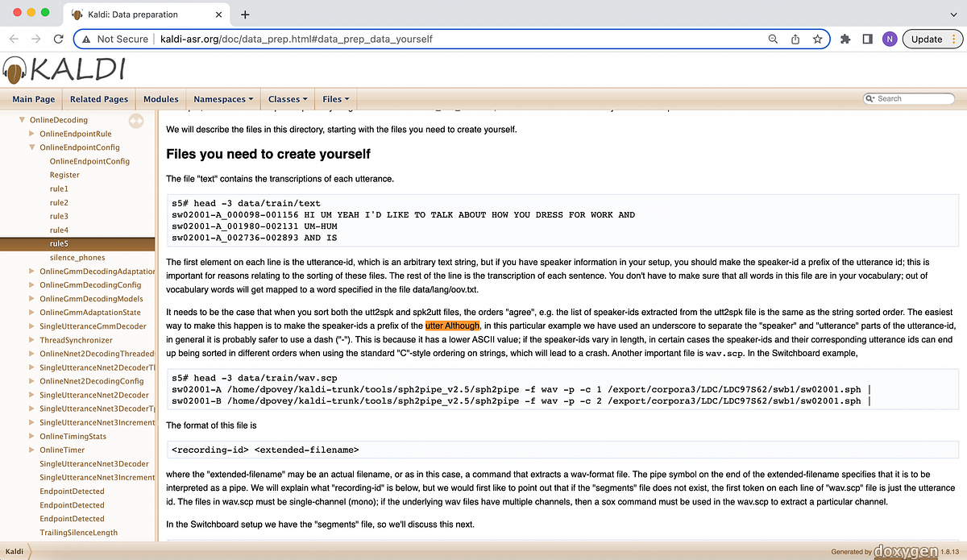Open the Classes dropdown menu
The width and height of the screenshot is (967, 560).
tap(287, 99)
